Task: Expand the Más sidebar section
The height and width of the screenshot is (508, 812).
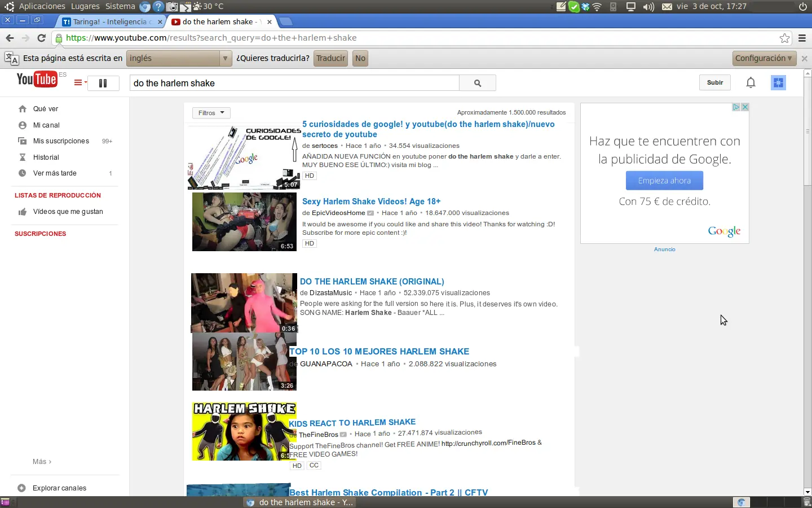Action: click(x=42, y=462)
